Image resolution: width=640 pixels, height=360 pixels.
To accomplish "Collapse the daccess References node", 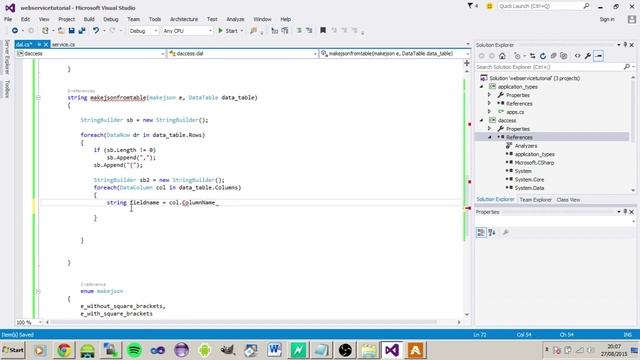I will (489, 137).
